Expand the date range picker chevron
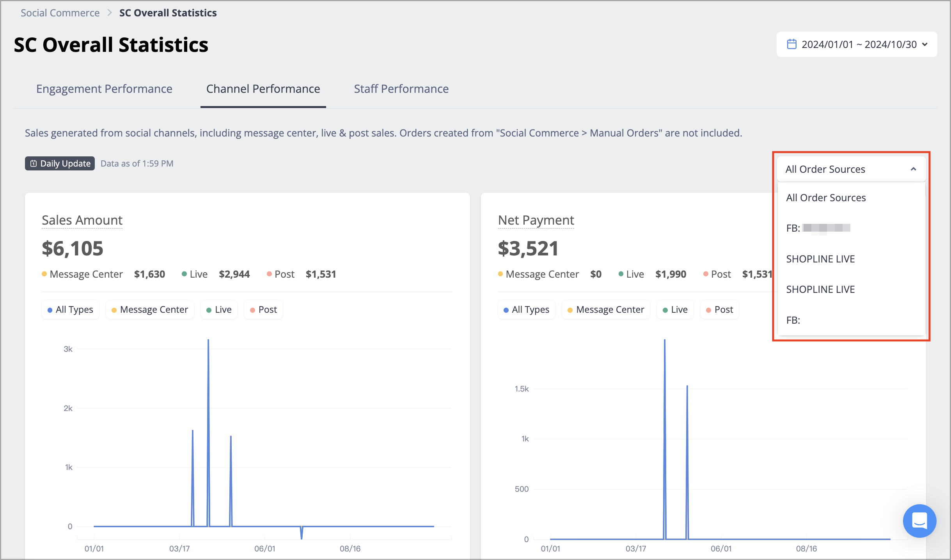951x560 pixels. pos(924,44)
